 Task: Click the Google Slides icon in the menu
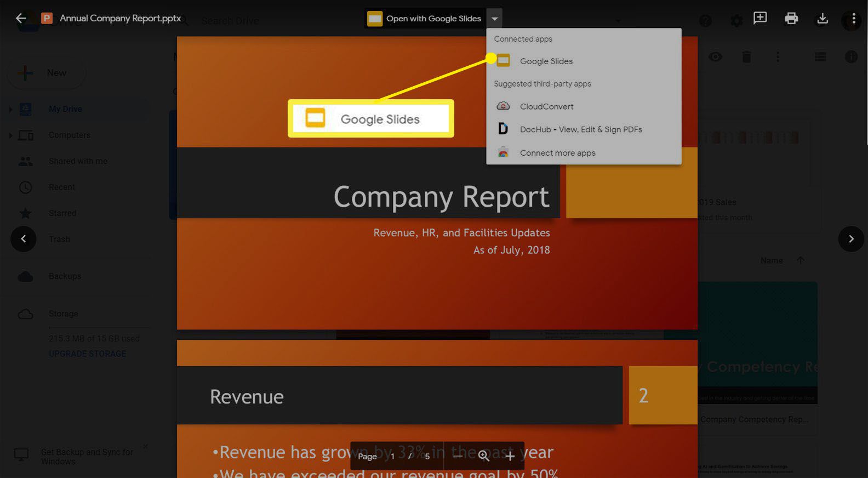(503, 60)
